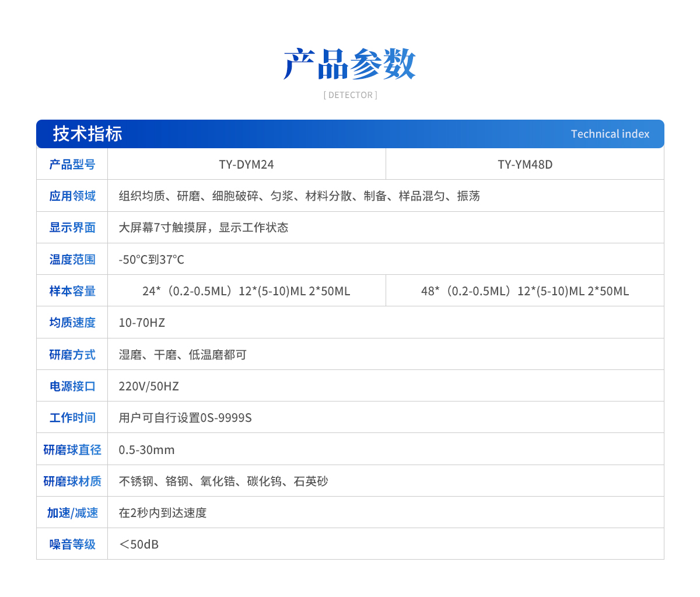This screenshot has height=597, width=700.
Task: Select the 0.5-30mm ball diameter value
Action: 146,450
